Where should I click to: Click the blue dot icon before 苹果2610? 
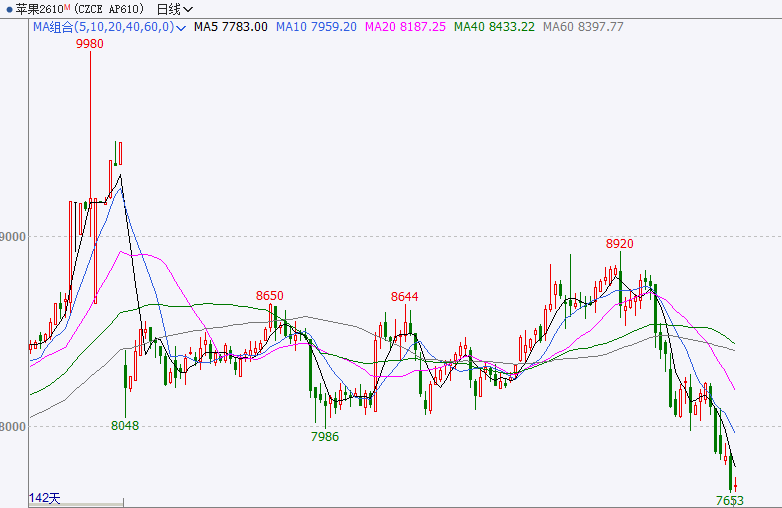[x=7, y=9]
